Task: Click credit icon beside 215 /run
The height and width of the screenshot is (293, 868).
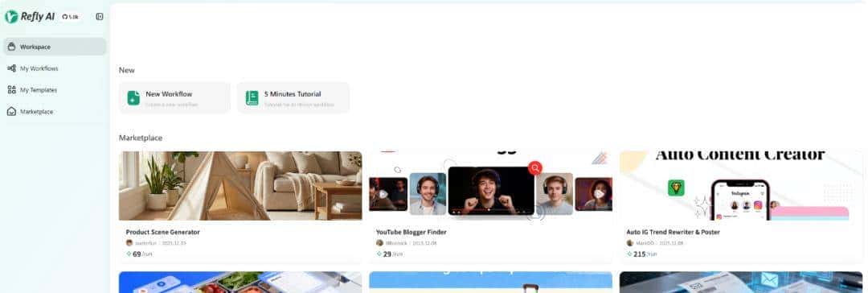Action: pyautogui.click(x=629, y=254)
